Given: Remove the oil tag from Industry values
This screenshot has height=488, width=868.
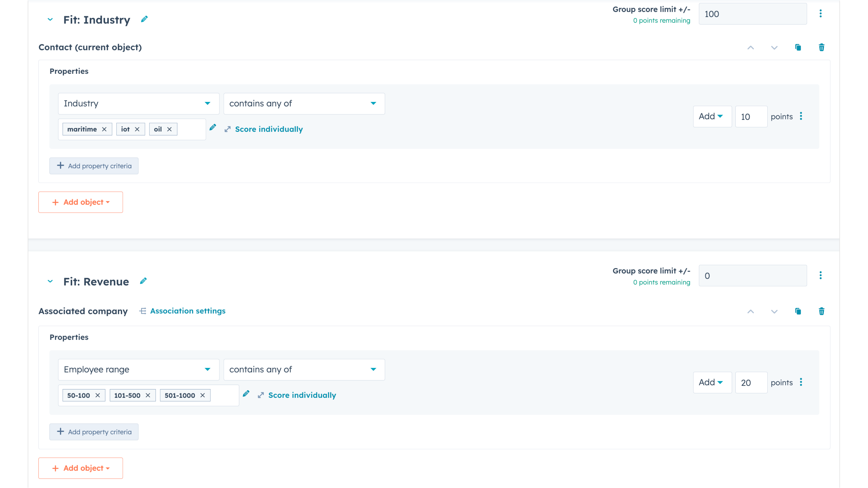Looking at the screenshot, I should click(x=170, y=129).
